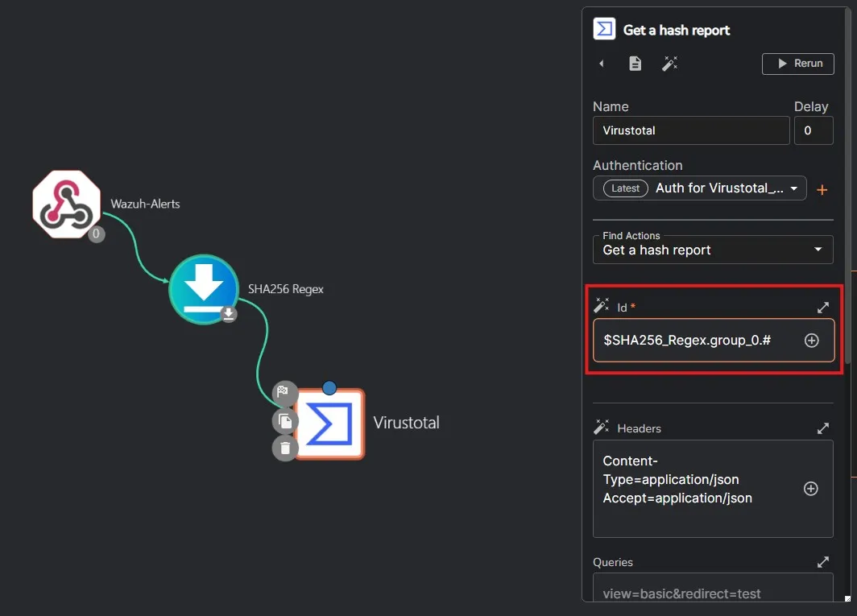The height and width of the screenshot is (616, 857).
Task: Select the Virustotal action node
Action: point(329,424)
